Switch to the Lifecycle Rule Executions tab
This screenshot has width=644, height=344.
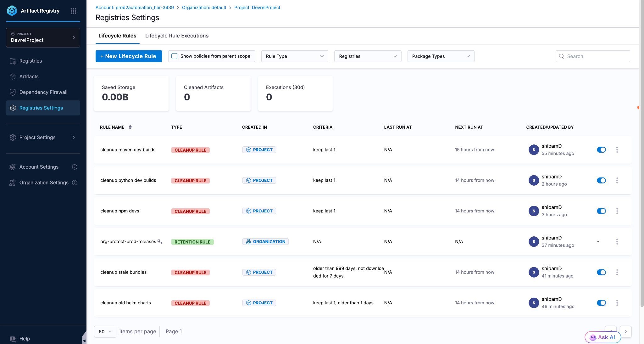[177, 36]
